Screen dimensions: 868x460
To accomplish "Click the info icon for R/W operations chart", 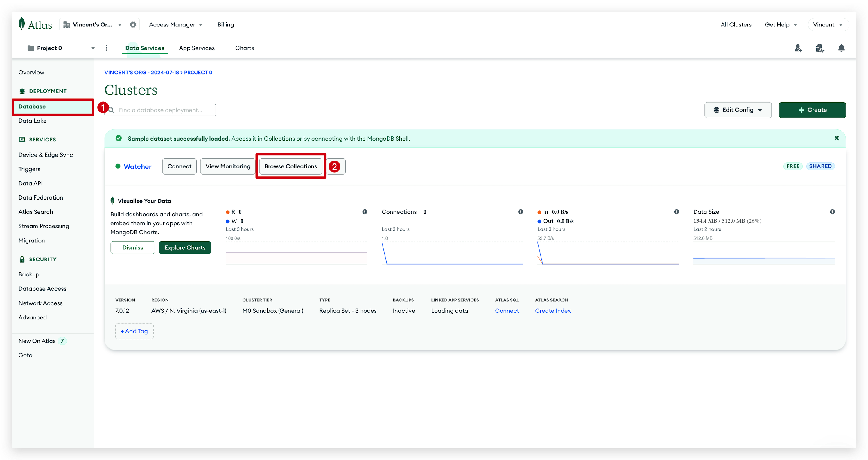I will pos(365,212).
